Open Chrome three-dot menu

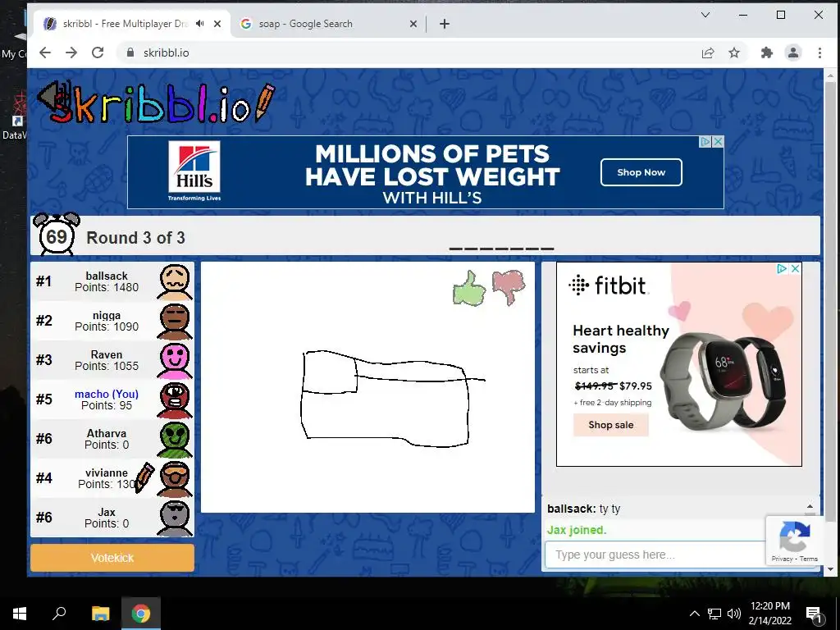[819, 52]
